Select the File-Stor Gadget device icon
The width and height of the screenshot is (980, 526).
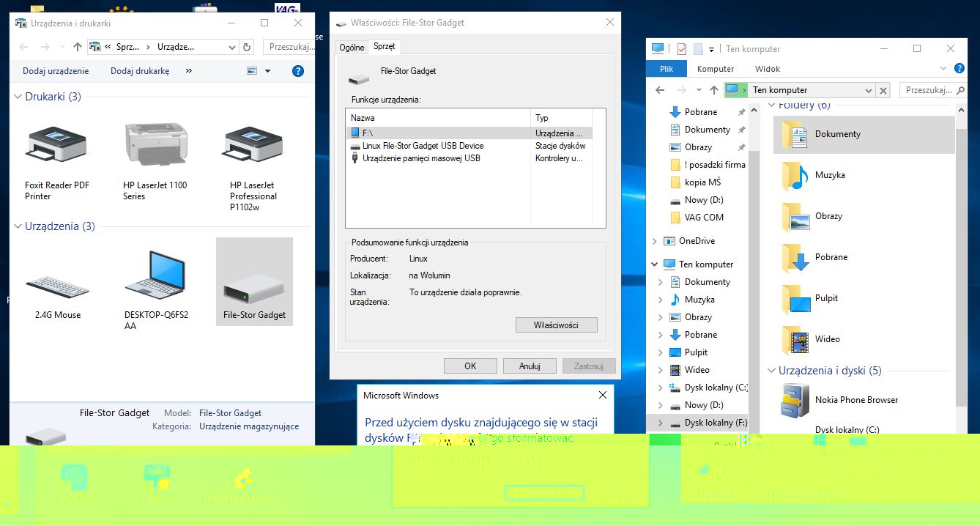point(254,282)
